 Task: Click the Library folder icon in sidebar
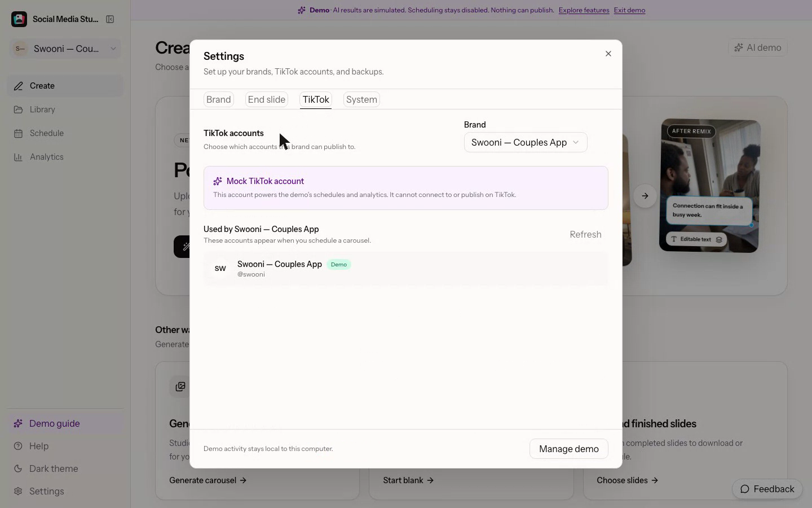pyautogui.click(x=19, y=110)
